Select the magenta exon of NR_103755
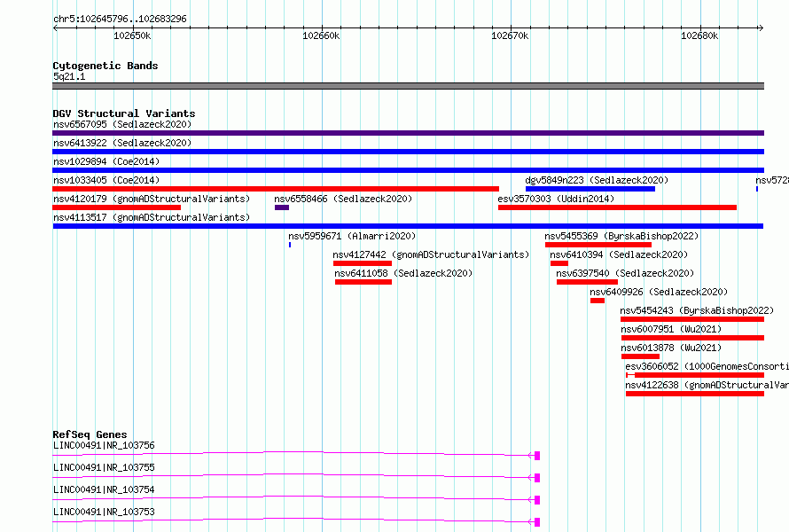The width and height of the screenshot is (789, 532). 537,478
